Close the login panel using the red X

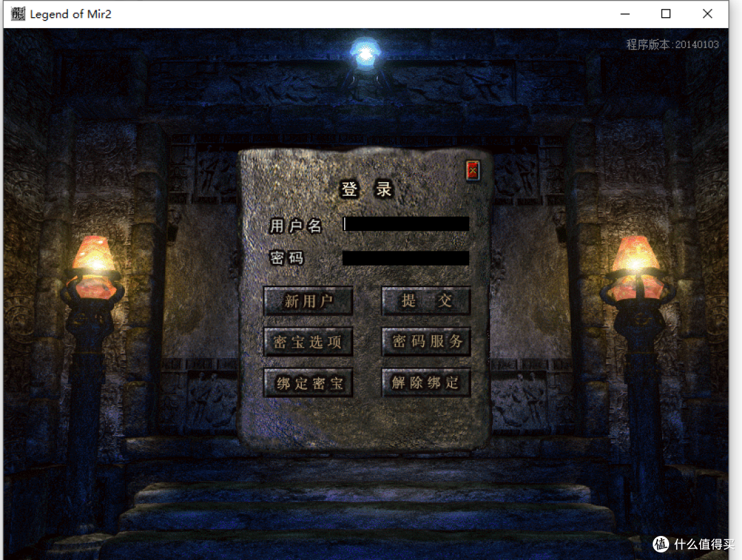[x=473, y=170]
